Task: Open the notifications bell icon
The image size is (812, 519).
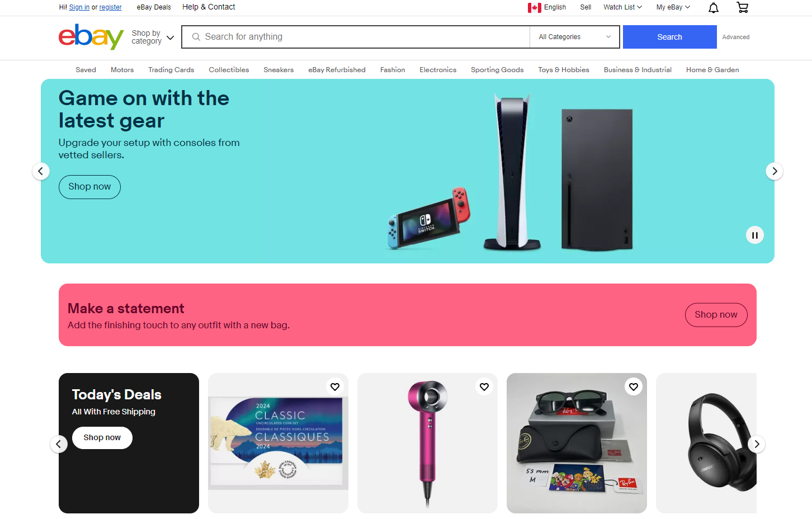Action: coord(714,7)
